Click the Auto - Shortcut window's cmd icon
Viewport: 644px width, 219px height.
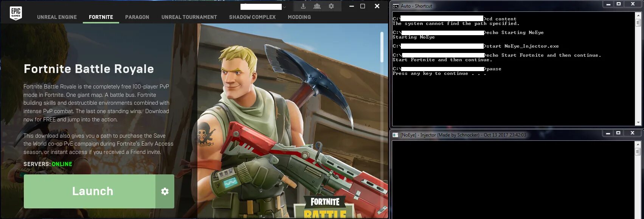[x=396, y=6]
